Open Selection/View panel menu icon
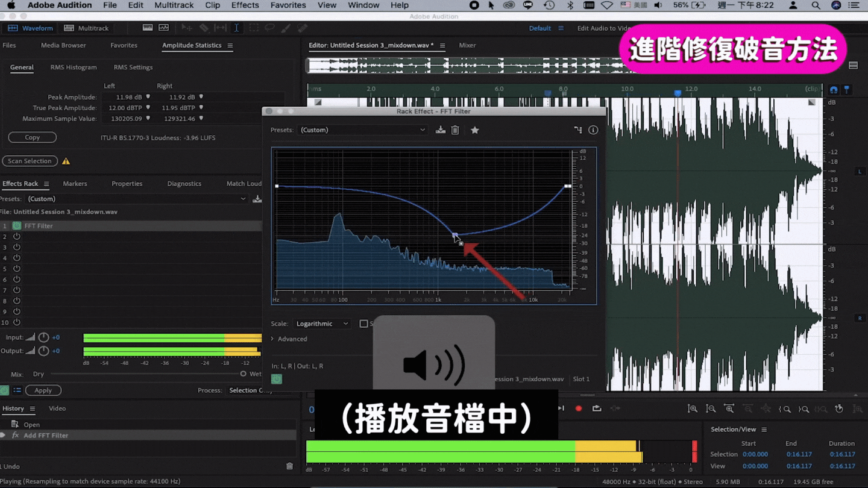Viewport: 868px width, 488px height. (764, 430)
